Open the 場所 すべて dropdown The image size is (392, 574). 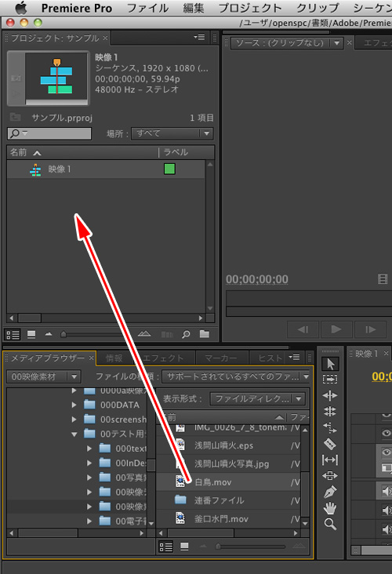[172, 133]
